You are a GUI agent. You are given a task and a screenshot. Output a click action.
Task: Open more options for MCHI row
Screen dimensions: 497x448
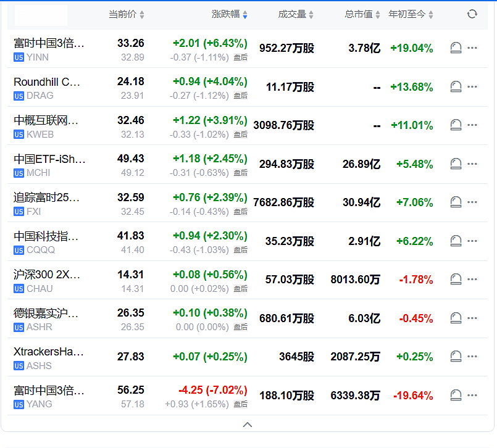point(472,164)
